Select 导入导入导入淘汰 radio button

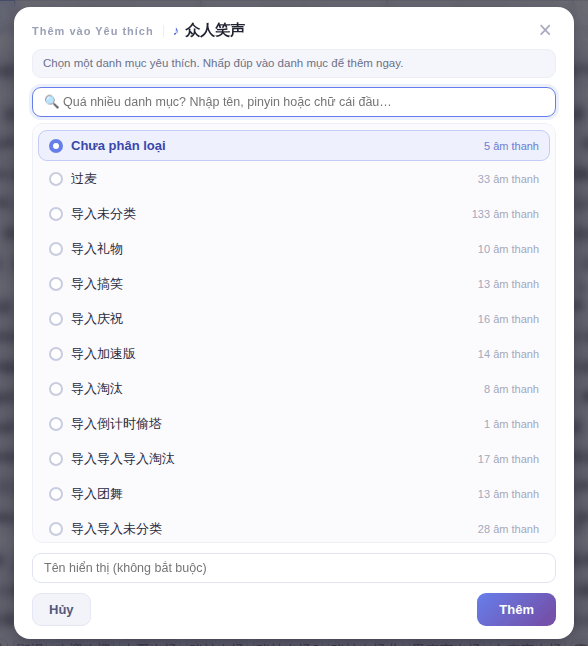[x=56, y=459]
